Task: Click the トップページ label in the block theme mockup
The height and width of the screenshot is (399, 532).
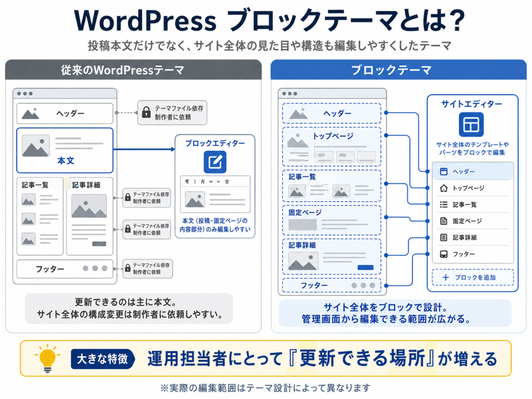Action: [x=332, y=136]
